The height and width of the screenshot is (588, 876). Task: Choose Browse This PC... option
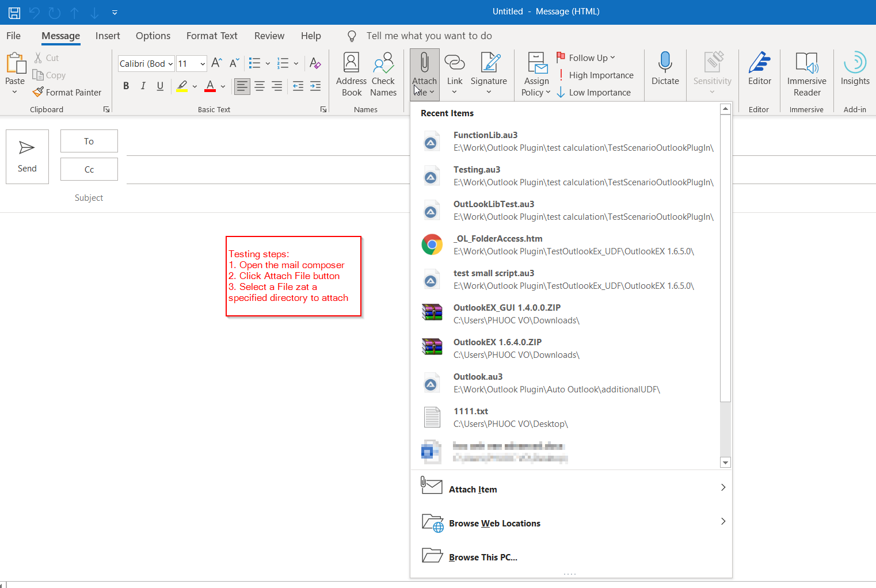tap(571, 556)
